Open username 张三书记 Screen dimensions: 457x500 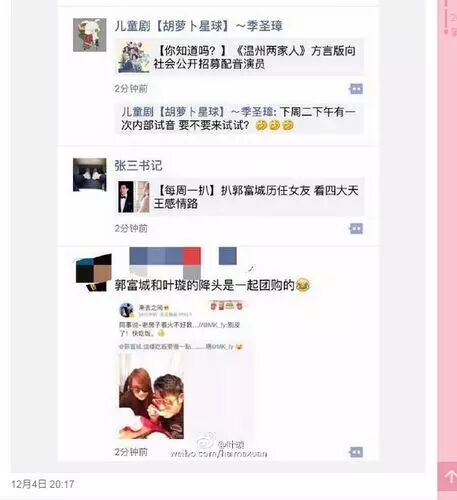(138, 166)
